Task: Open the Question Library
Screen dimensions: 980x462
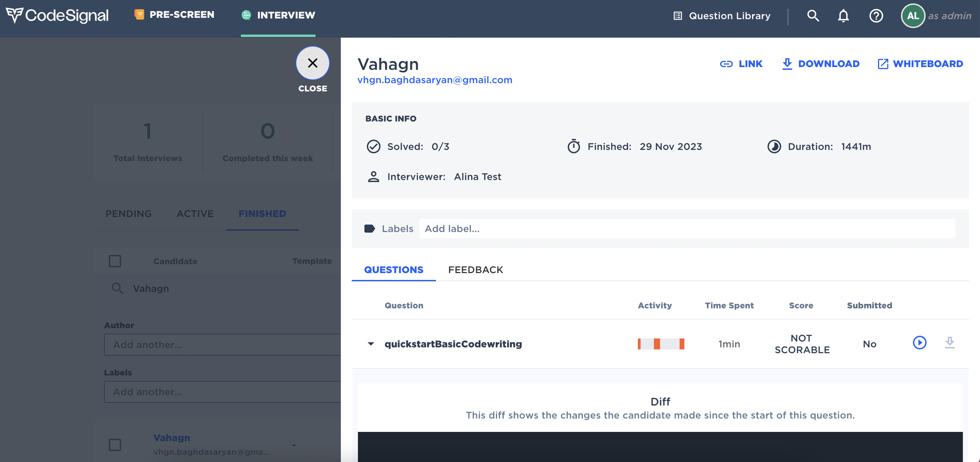Action: (x=722, y=16)
